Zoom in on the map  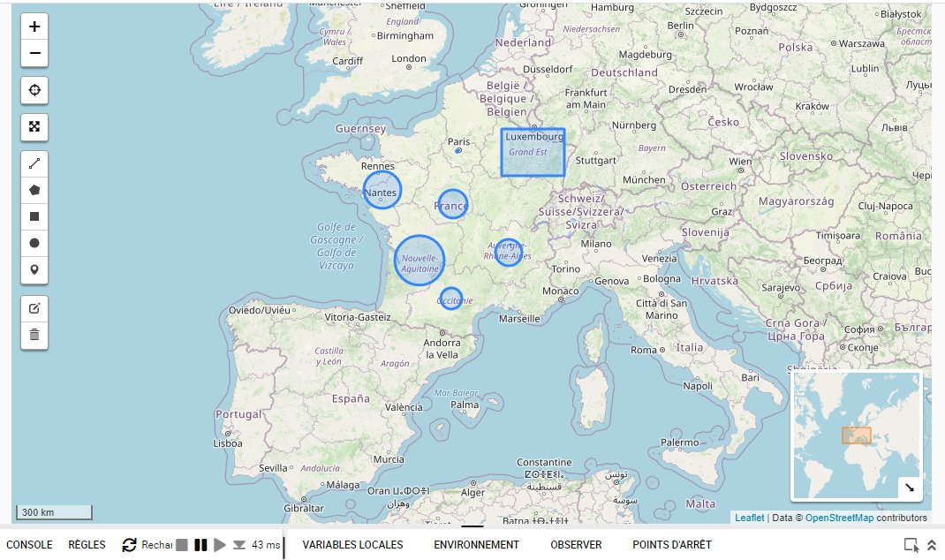[x=34, y=26]
